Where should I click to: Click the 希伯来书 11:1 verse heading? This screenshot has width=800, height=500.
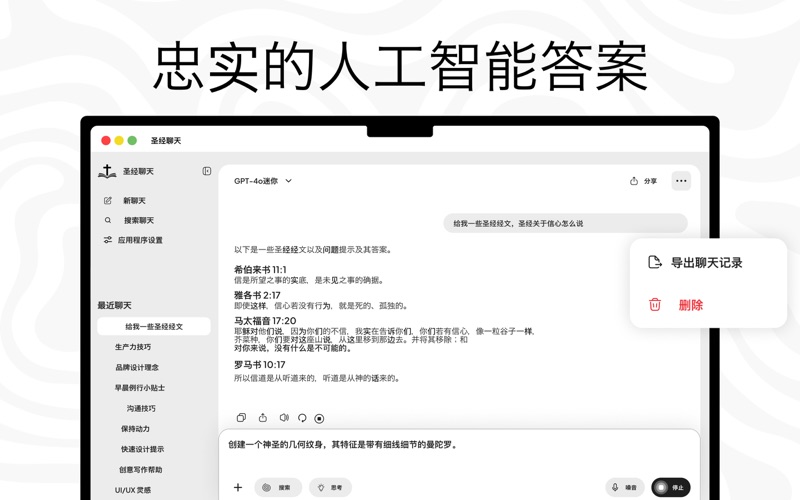coord(260,269)
